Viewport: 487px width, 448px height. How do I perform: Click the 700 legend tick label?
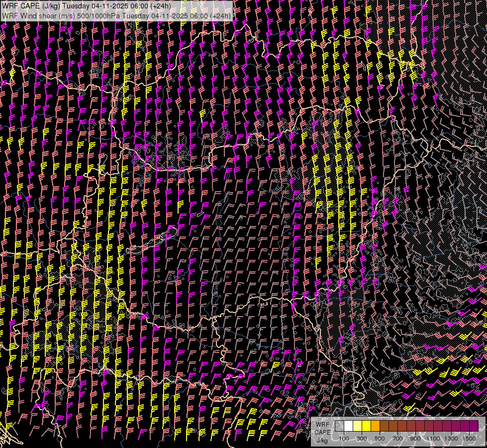(397, 439)
